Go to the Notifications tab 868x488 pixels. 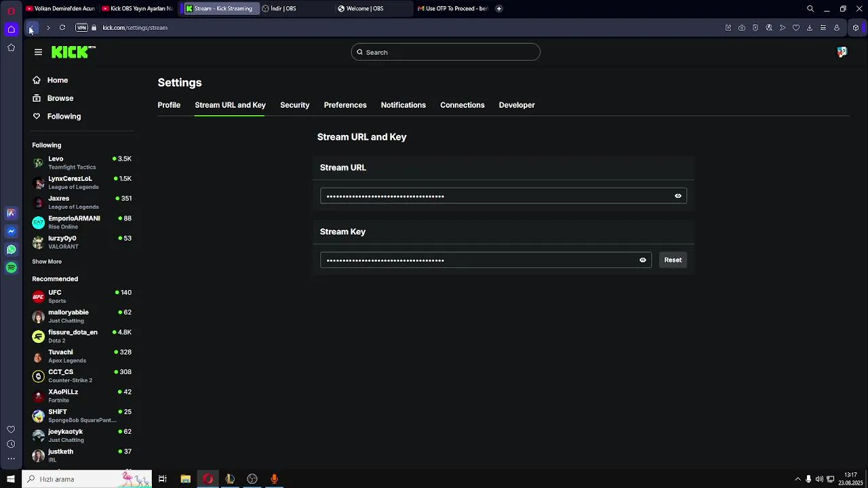point(403,105)
